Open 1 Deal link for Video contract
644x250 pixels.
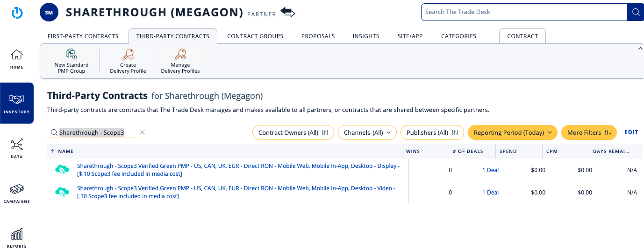coord(491,193)
